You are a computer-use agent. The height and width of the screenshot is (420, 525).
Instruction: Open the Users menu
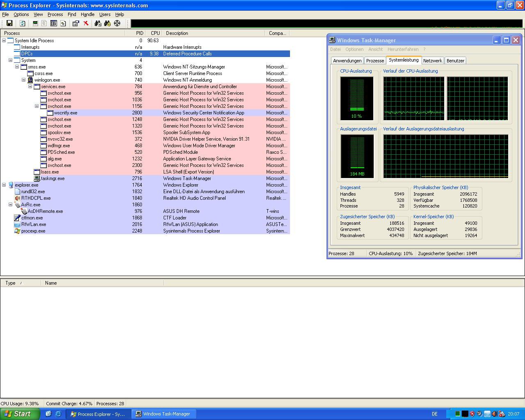[105, 14]
